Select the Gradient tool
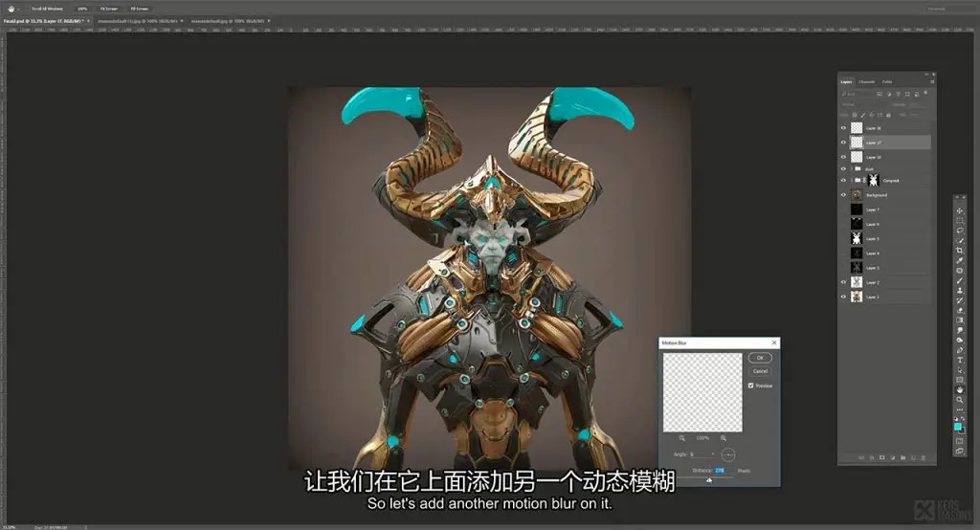The height and width of the screenshot is (530, 980). pyautogui.click(x=959, y=320)
